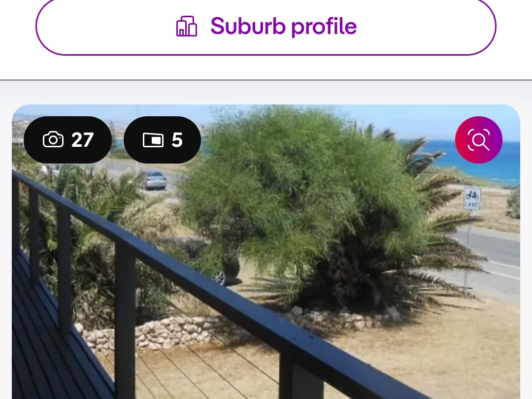Viewport: 532px width, 399px height.
Task: View the 5 floorplans badge
Action: 162,140
